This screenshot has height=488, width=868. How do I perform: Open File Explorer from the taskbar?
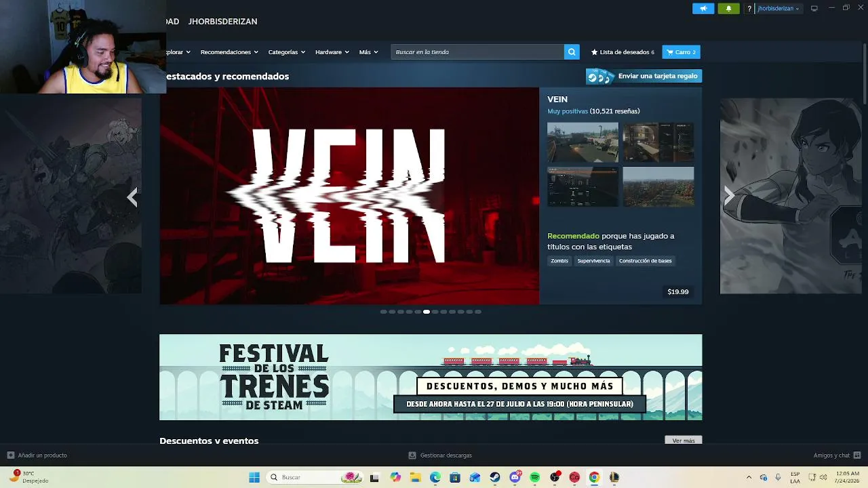tap(415, 477)
